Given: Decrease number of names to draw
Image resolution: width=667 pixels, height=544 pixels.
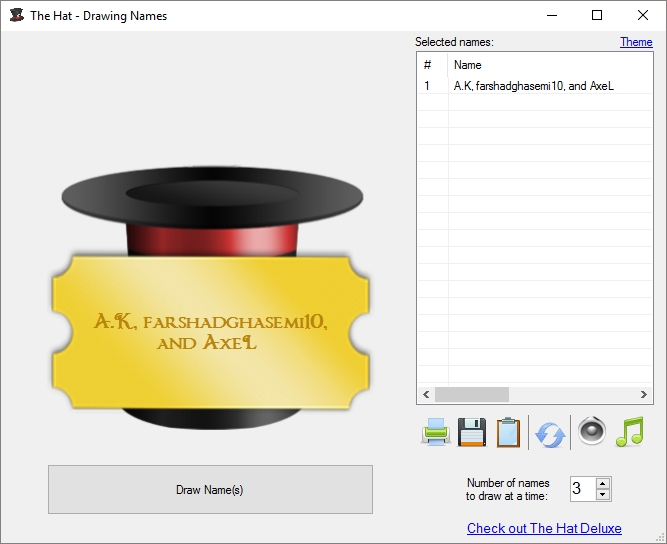Looking at the screenshot, I should (x=602, y=494).
